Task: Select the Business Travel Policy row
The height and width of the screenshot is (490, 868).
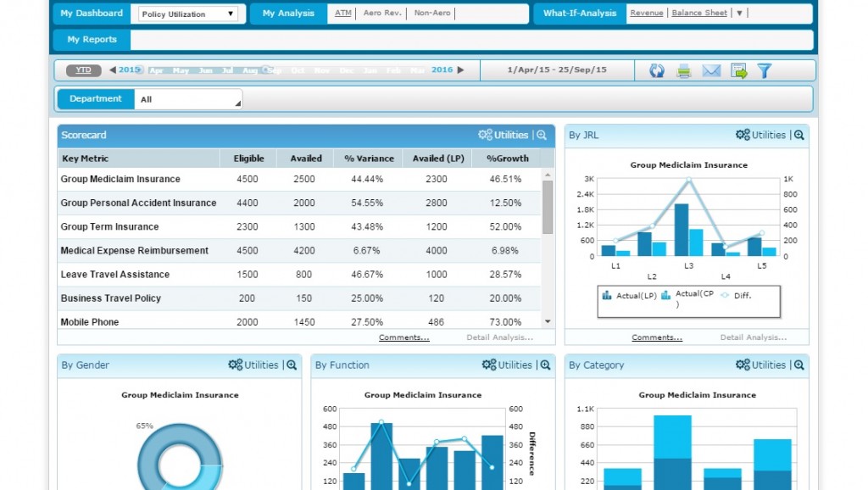Action: [299, 298]
